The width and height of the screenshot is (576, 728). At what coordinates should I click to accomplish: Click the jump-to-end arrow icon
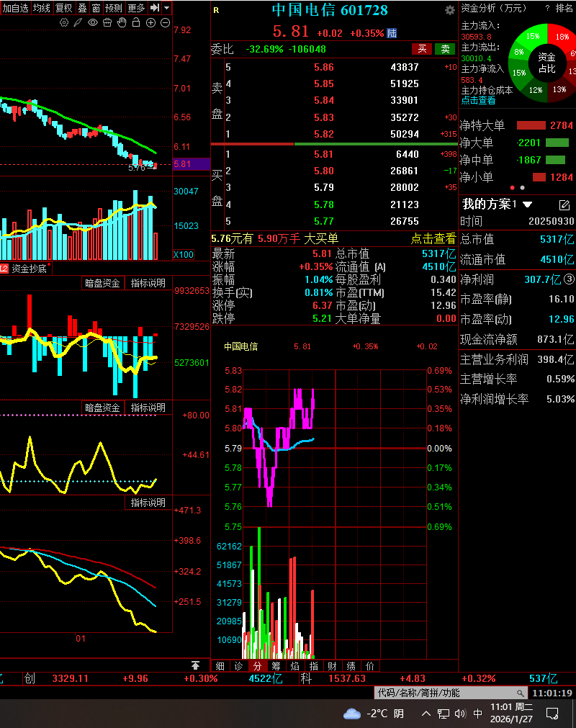(155, 7)
